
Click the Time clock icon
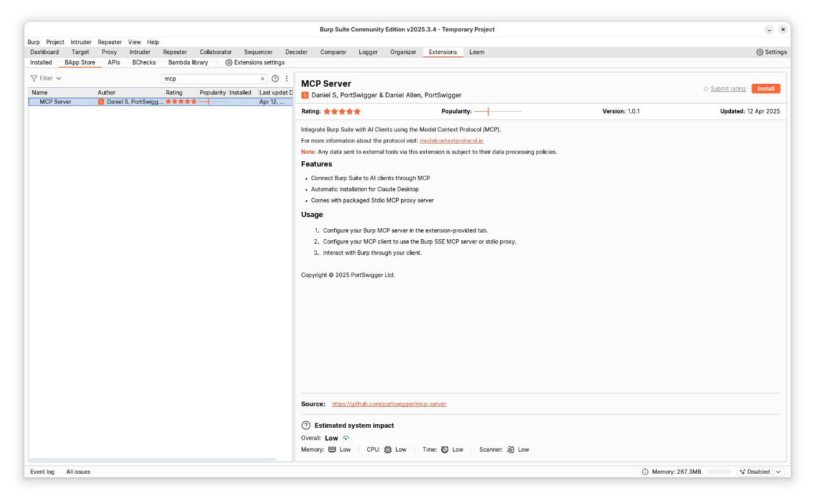(445, 450)
